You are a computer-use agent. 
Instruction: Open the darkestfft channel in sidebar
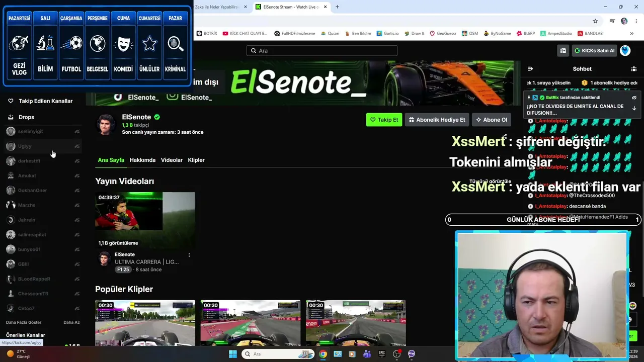pyautogui.click(x=43, y=161)
